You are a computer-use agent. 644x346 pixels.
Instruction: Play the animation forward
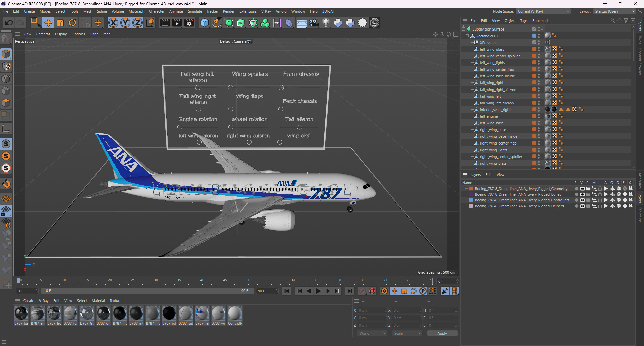(318, 291)
